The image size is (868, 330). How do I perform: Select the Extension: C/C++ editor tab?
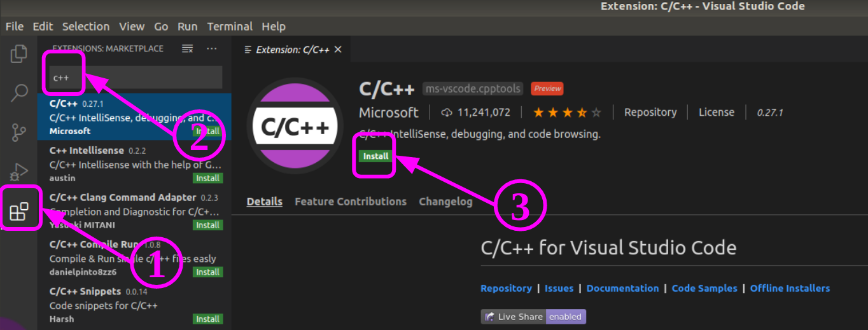tap(291, 50)
